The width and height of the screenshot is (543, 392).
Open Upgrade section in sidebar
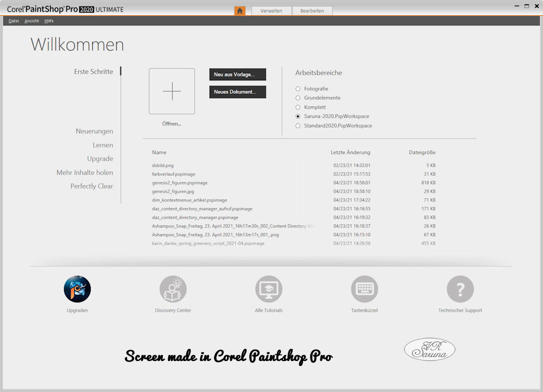point(100,159)
